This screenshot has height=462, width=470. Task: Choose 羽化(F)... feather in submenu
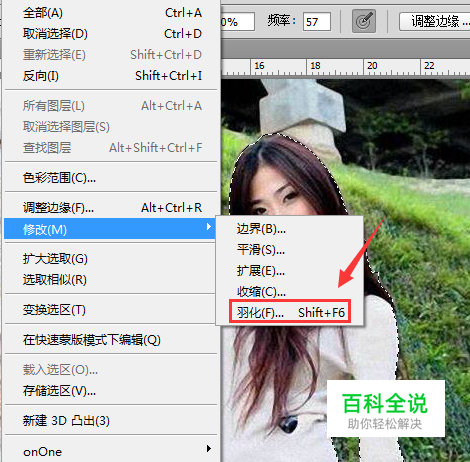pyautogui.click(x=289, y=312)
